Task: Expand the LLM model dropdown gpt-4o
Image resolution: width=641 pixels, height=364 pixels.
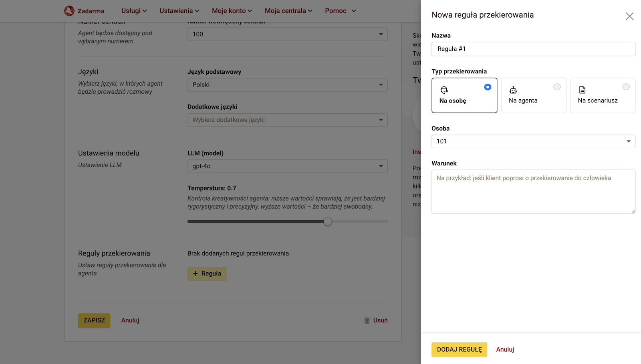Action: click(287, 166)
